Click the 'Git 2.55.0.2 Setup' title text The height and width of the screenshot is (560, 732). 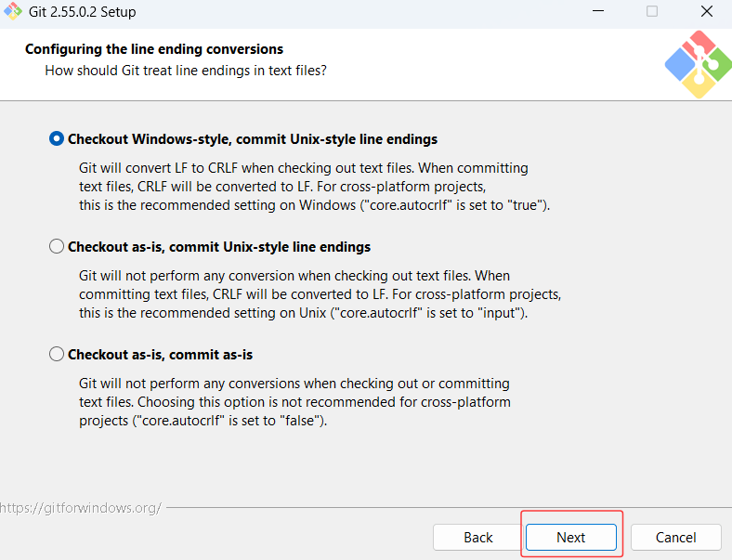tap(82, 12)
